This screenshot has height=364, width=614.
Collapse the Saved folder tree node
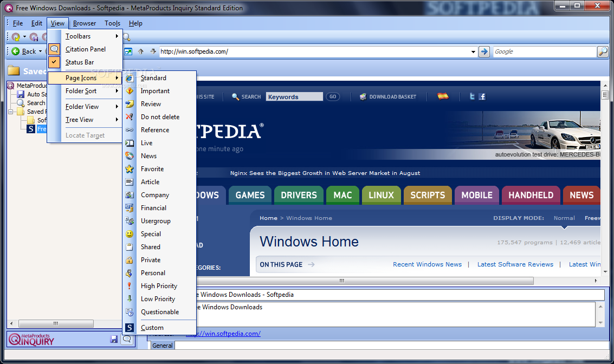click(x=11, y=112)
